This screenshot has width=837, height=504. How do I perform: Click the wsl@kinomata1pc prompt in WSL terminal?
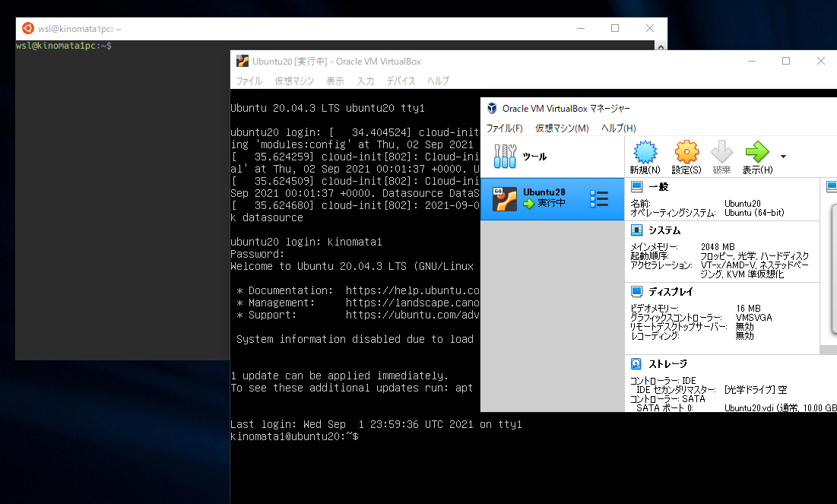[x=64, y=46]
